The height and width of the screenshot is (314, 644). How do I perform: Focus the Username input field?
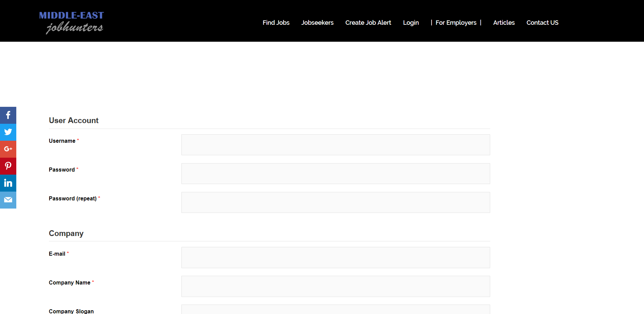tap(335, 145)
